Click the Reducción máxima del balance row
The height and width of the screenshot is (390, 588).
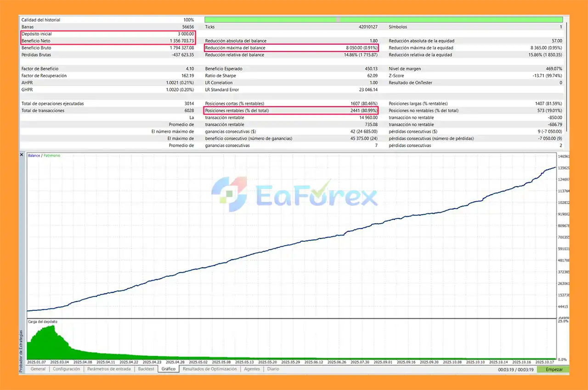tap(291, 48)
